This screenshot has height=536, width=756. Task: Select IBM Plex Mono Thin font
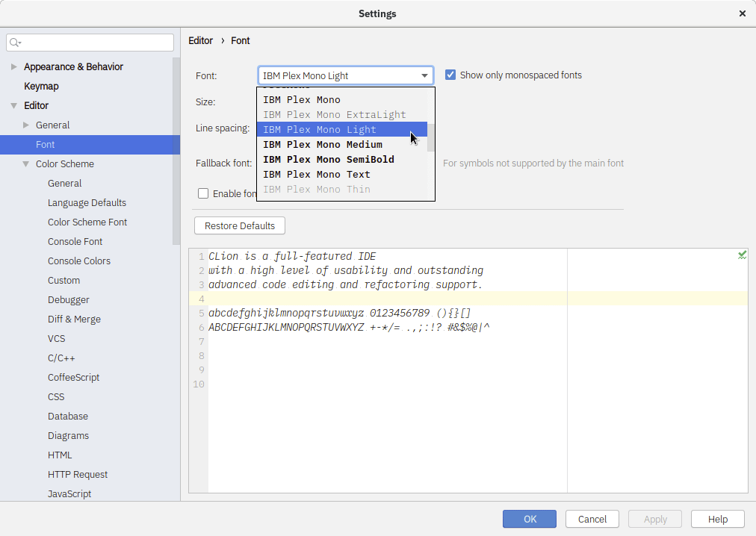point(316,190)
